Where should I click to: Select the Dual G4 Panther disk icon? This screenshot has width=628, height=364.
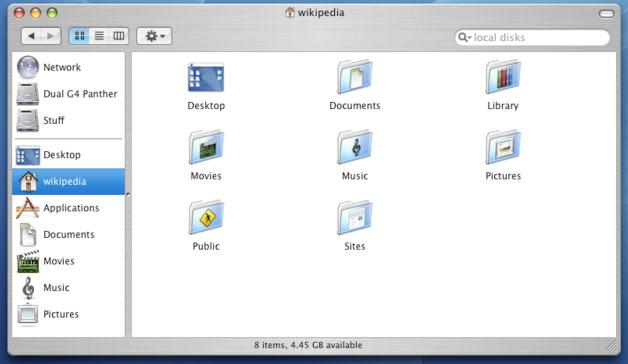[x=28, y=94]
